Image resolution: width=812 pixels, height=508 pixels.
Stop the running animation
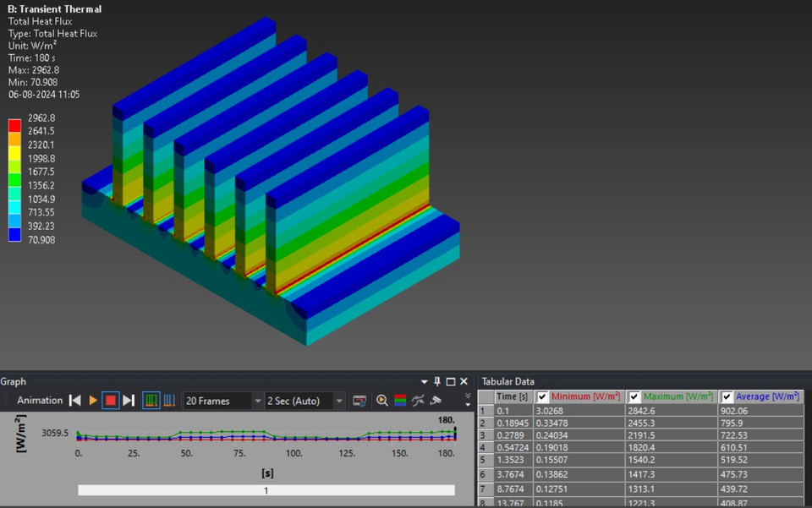[110, 400]
